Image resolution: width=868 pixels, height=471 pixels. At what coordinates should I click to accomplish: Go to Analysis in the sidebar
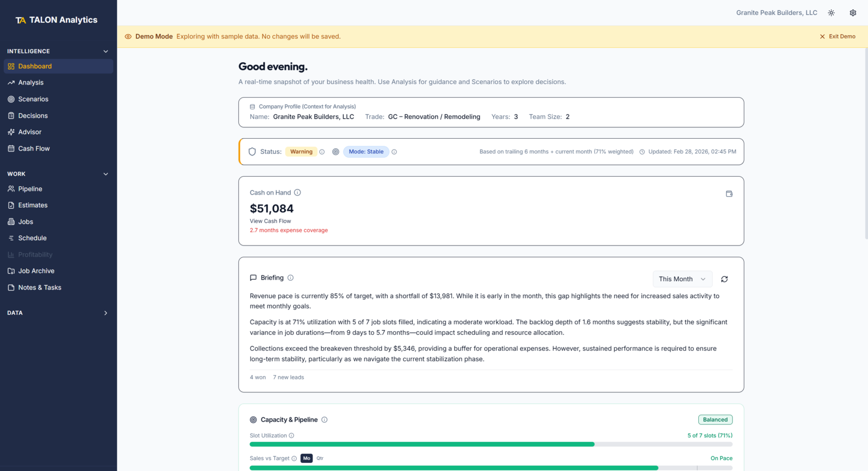tap(59, 82)
